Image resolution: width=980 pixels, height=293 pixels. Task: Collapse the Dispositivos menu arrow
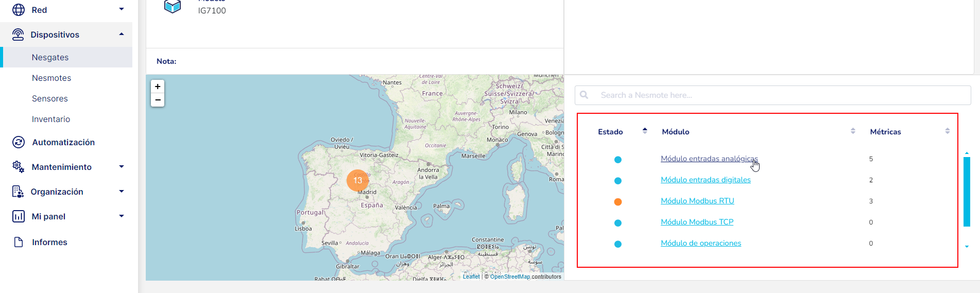122,35
